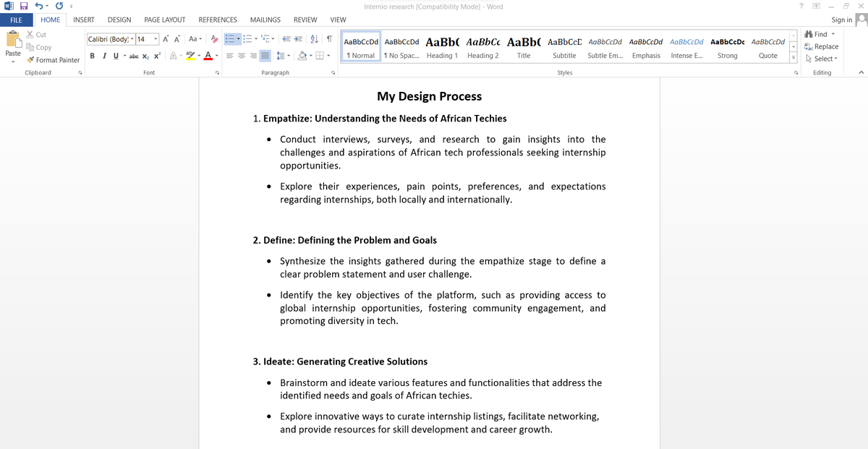Click the Line and Paragraph Spacing icon
This screenshot has width=868, height=449.
pyautogui.click(x=280, y=55)
